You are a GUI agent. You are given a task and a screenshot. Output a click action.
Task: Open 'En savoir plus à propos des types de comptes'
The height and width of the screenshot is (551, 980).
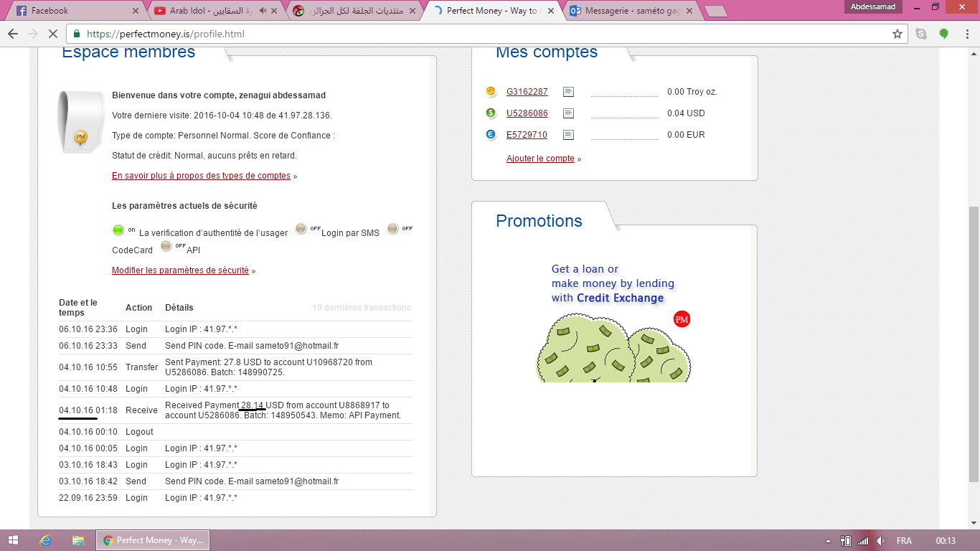coord(201,176)
